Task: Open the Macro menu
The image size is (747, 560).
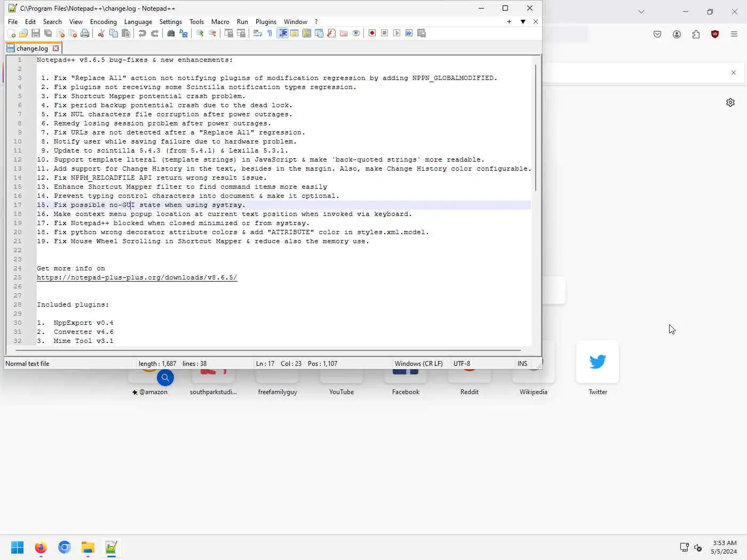Action: [220, 22]
